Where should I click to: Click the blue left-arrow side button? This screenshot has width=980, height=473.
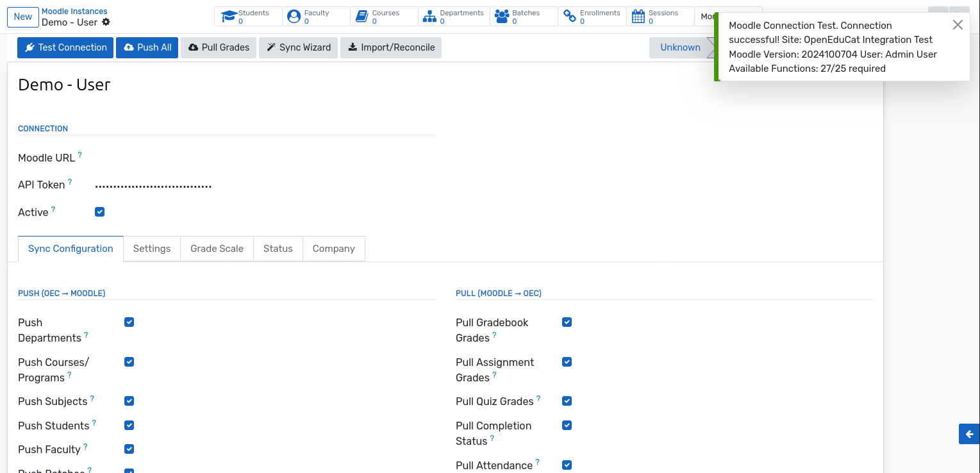pyautogui.click(x=969, y=434)
